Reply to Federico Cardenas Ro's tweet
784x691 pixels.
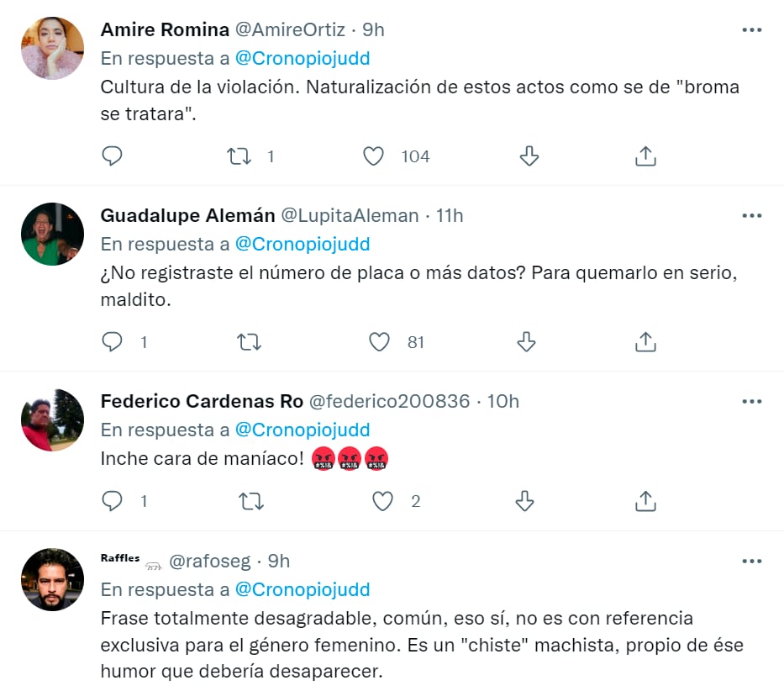coord(112,501)
